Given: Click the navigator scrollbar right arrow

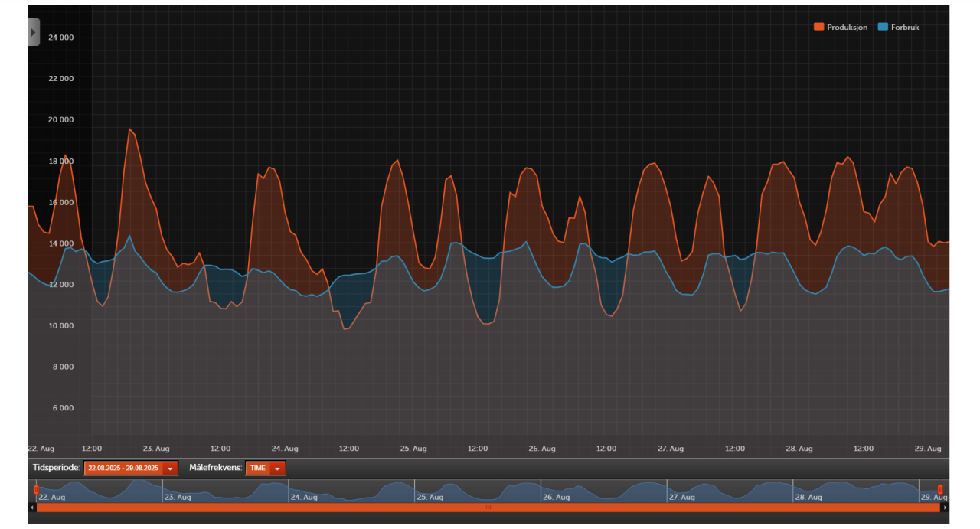Looking at the screenshot, I should [x=946, y=507].
